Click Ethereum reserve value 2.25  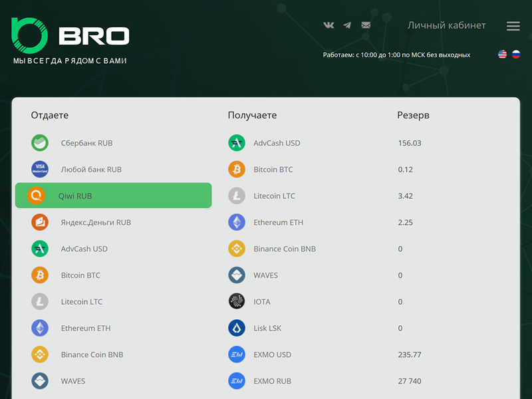pos(406,223)
